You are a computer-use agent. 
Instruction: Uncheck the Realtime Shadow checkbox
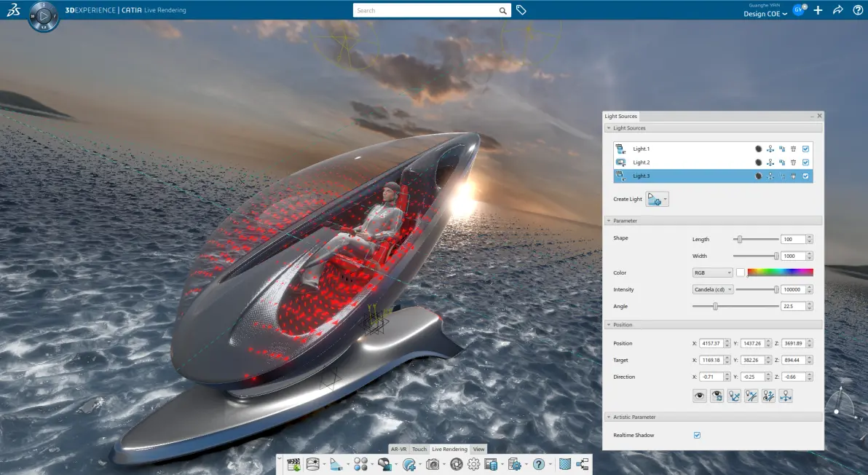coord(697,435)
